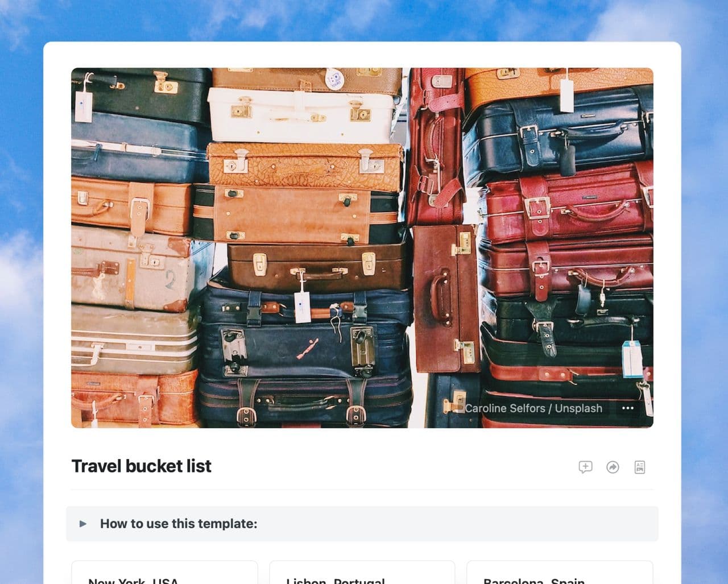Click the Travel bucket list title
The height and width of the screenshot is (584, 728).
pyautogui.click(x=141, y=466)
